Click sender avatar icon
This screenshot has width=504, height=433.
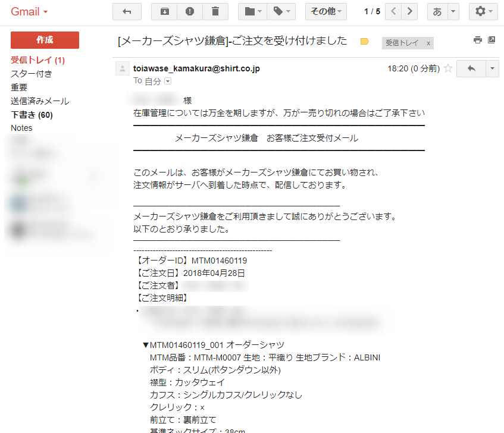(x=123, y=68)
